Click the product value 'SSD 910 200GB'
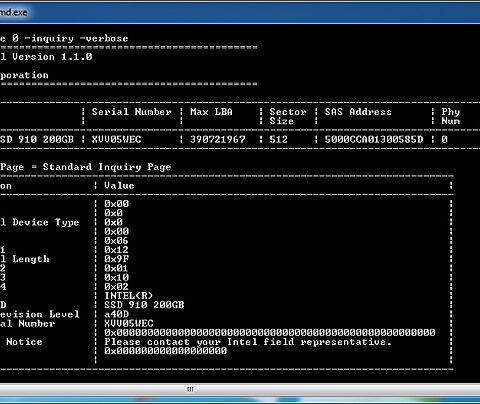The height and width of the screenshot is (404, 480). (144, 305)
